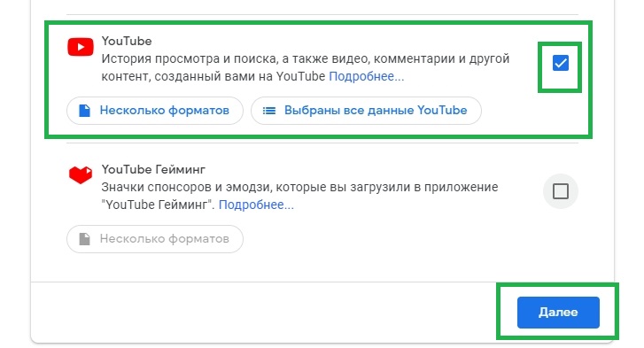Screen dimensions: 644x348
Task: Click the gray file icon in disabled Несколько форматов
Action: tap(85, 239)
